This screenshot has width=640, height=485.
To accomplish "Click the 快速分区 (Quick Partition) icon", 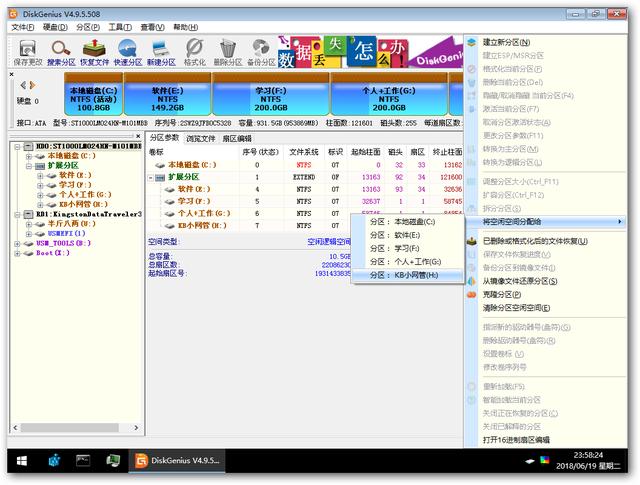I will click(x=128, y=52).
